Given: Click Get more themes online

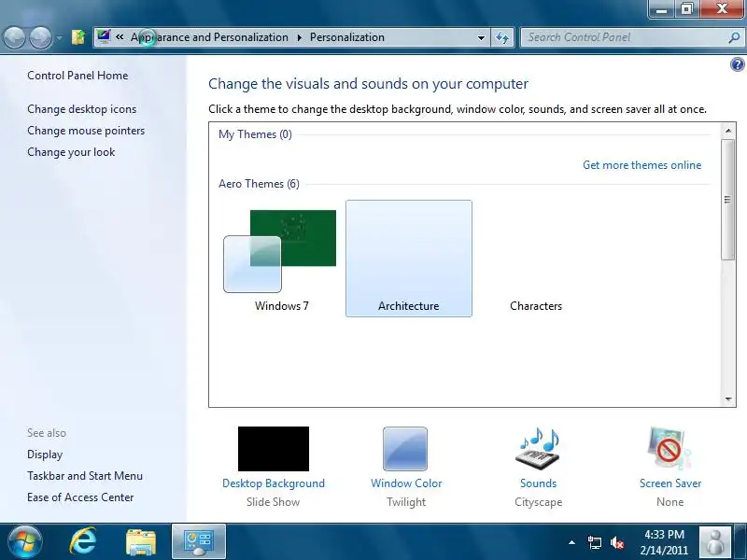Looking at the screenshot, I should pos(641,165).
